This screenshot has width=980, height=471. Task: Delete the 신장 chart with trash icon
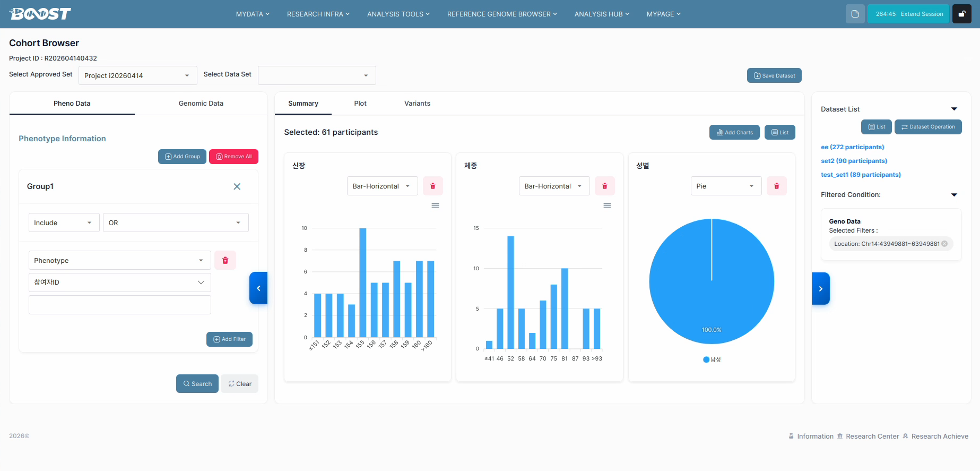click(x=432, y=186)
